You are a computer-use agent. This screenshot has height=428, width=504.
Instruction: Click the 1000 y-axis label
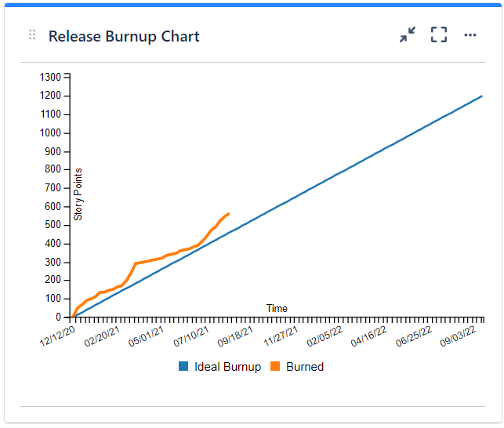click(50, 132)
